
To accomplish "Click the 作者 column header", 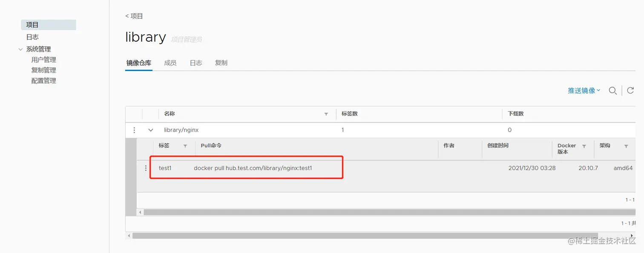I will point(449,145).
